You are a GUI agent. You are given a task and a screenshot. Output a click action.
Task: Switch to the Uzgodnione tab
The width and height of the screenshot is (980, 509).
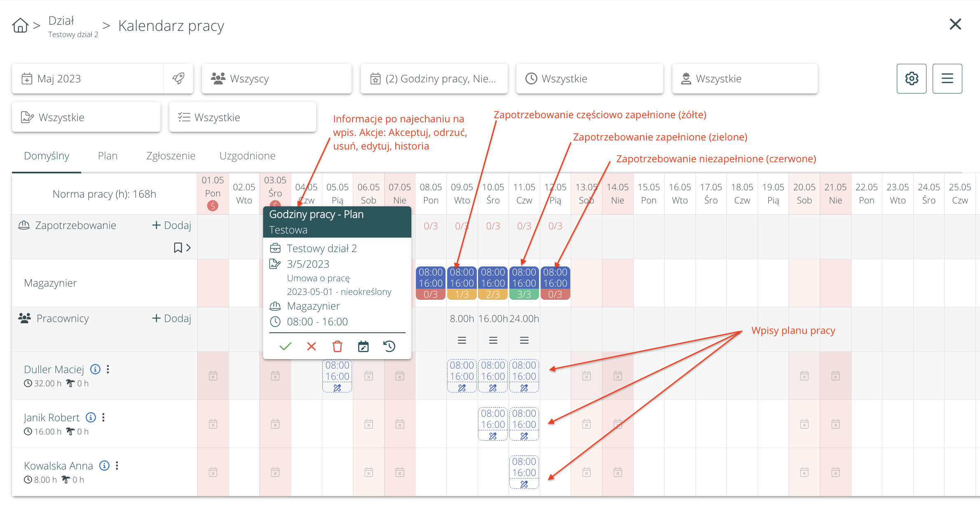point(247,156)
